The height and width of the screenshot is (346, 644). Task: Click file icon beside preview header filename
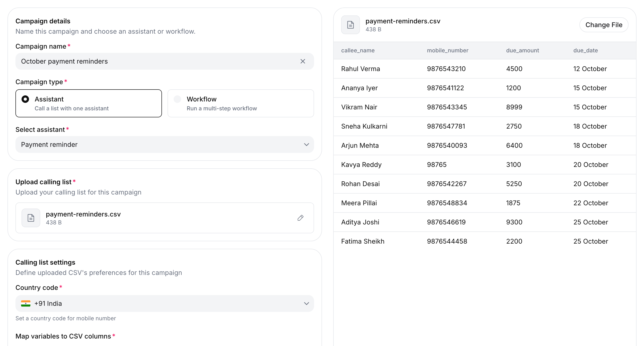[x=350, y=25]
